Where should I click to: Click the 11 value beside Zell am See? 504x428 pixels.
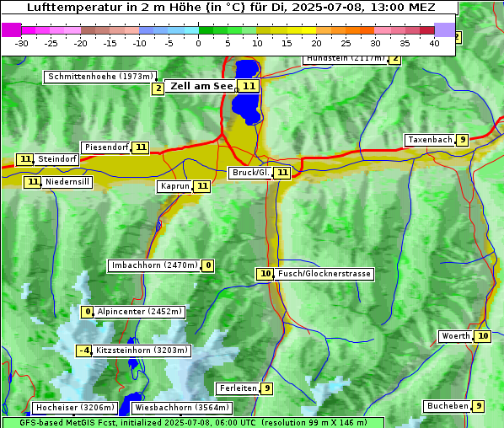(x=249, y=86)
